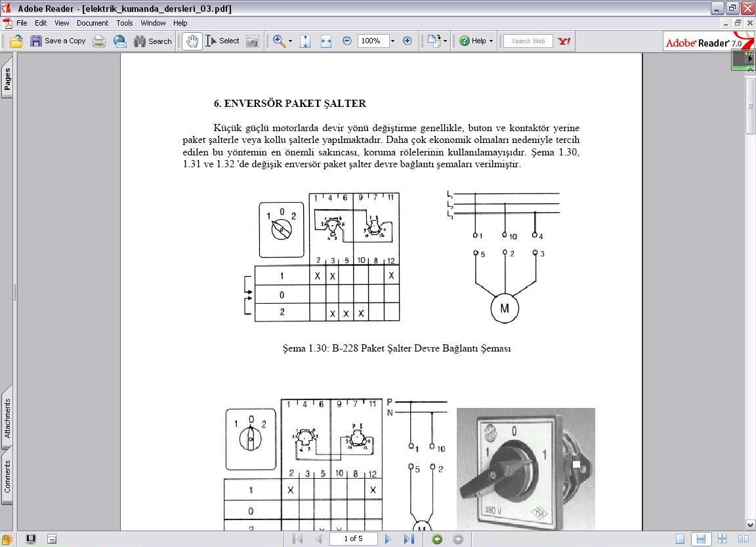Image resolution: width=756 pixels, height=547 pixels.
Task: Click the Open file folder icon
Action: (x=16, y=41)
